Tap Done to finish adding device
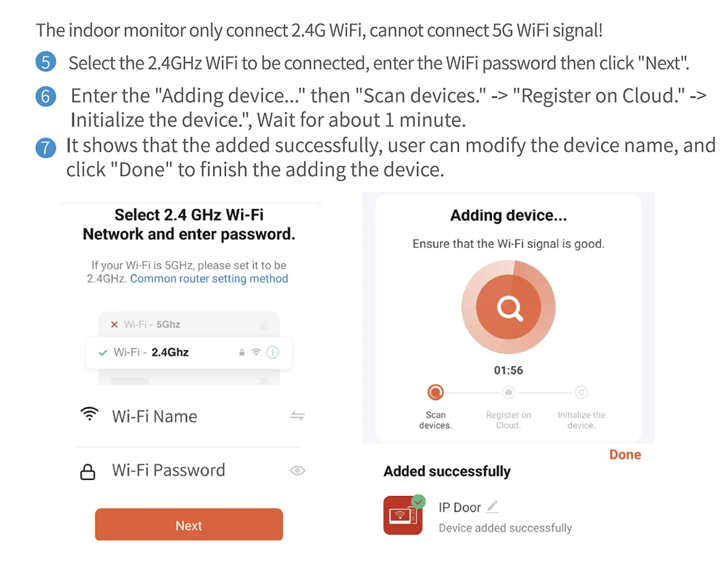The height and width of the screenshot is (582, 728). click(x=625, y=455)
